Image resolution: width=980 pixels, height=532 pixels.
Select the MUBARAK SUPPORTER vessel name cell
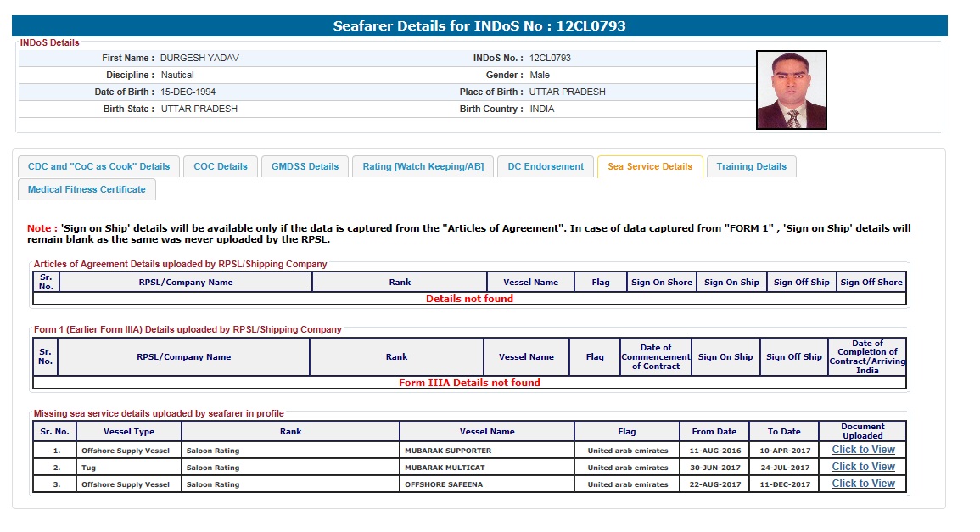pyautogui.click(x=448, y=451)
